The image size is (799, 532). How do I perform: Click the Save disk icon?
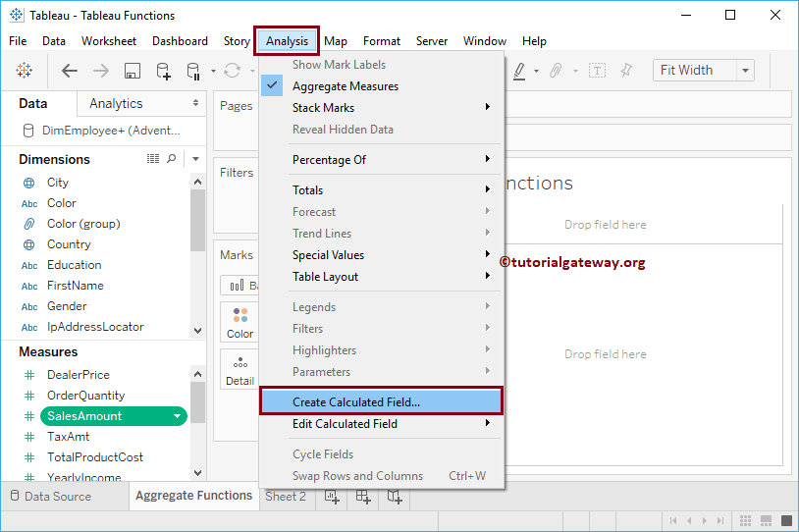pyautogui.click(x=133, y=71)
